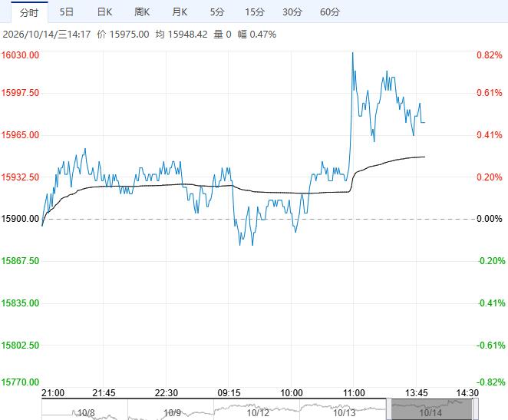The image size is (508, 420).
Task: Click the right handle of range selector
Action: click(x=475, y=409)
